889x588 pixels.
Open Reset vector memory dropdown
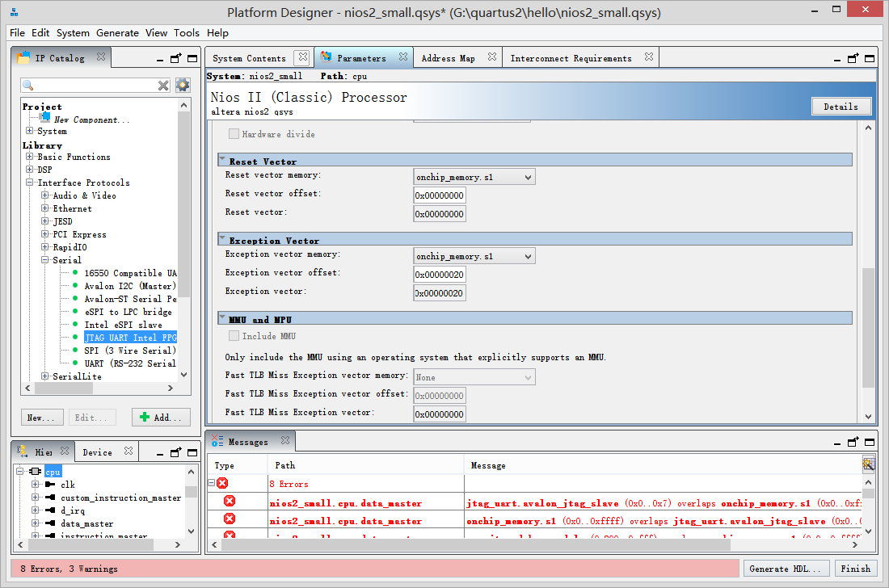[474, 178]
